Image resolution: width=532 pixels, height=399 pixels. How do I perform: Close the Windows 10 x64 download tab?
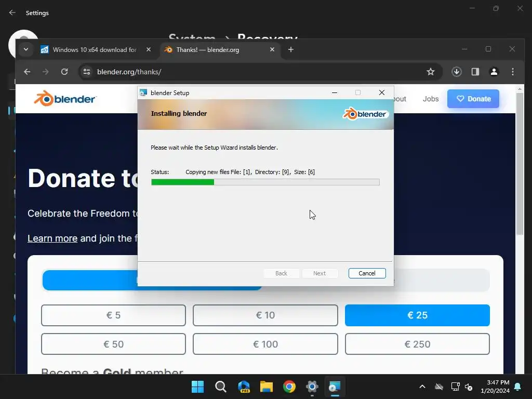148,49
